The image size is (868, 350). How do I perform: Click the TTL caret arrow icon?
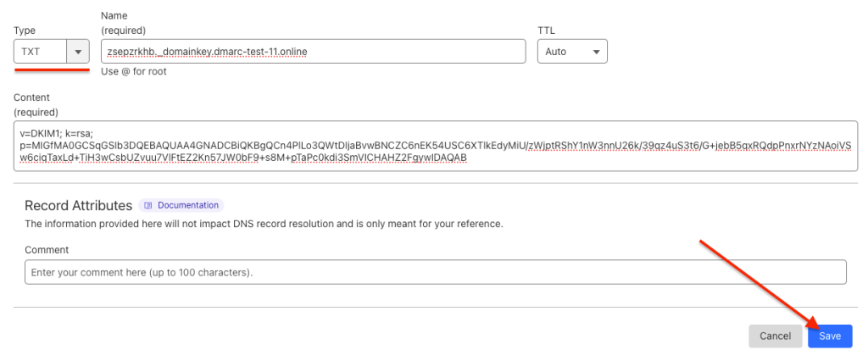[596, 52]
